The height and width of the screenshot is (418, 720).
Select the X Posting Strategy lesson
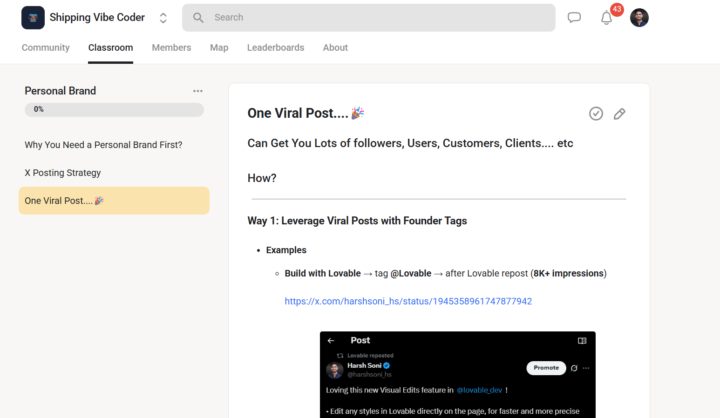pos(63,173)
